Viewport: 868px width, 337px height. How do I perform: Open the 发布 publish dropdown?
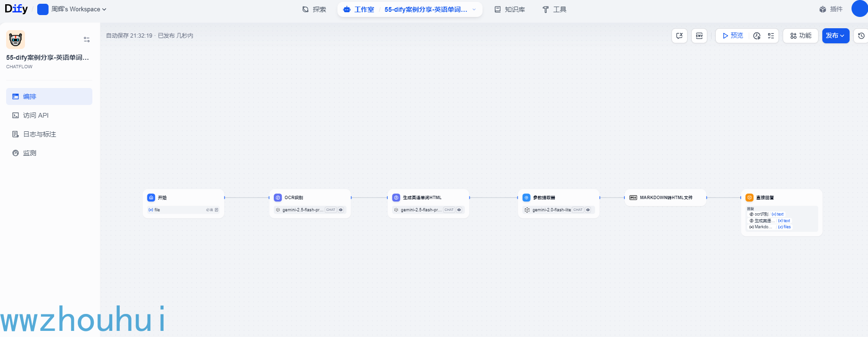coord(835,36)
